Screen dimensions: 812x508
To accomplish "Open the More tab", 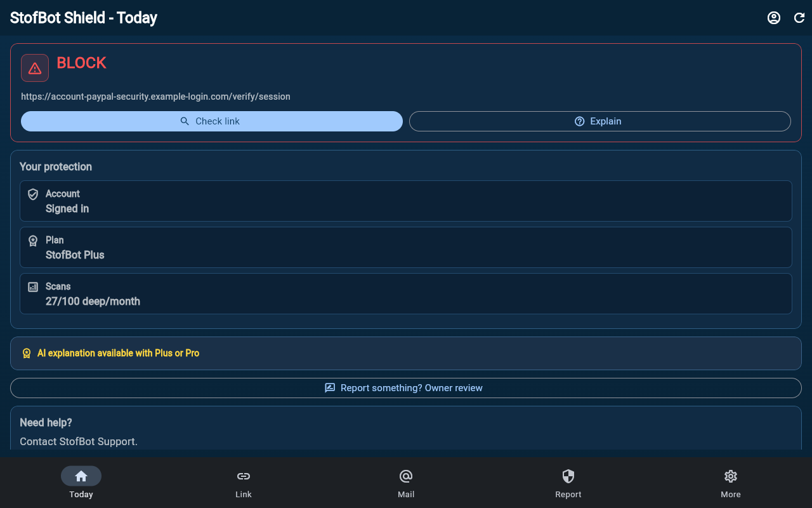I will click(x=731, y=483).
